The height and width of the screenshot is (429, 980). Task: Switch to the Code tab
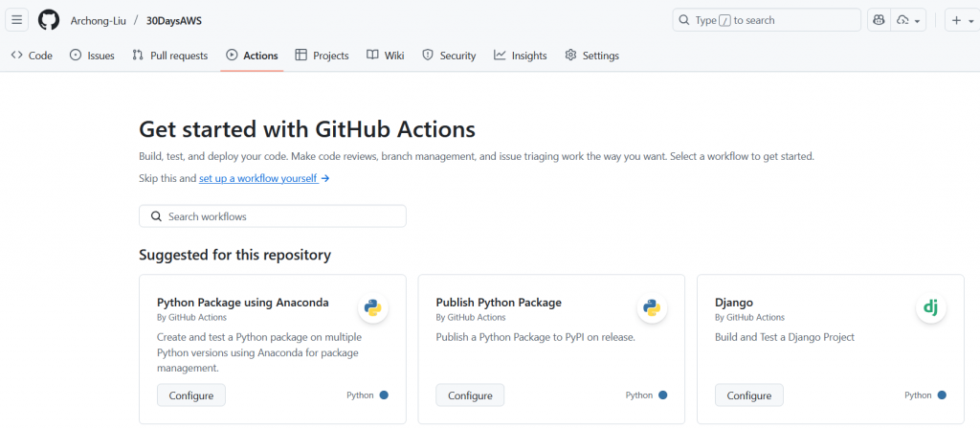coord(32,56)
